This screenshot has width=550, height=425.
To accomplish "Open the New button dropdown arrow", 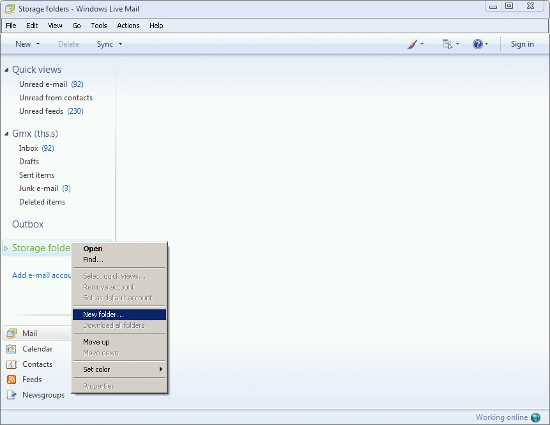I will pos(38,44).
